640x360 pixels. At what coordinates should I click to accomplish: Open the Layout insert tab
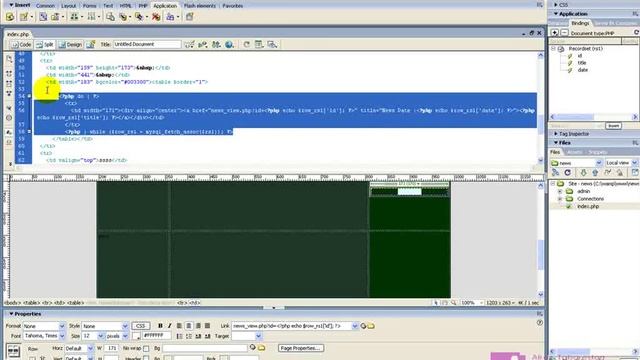(69, 6)
